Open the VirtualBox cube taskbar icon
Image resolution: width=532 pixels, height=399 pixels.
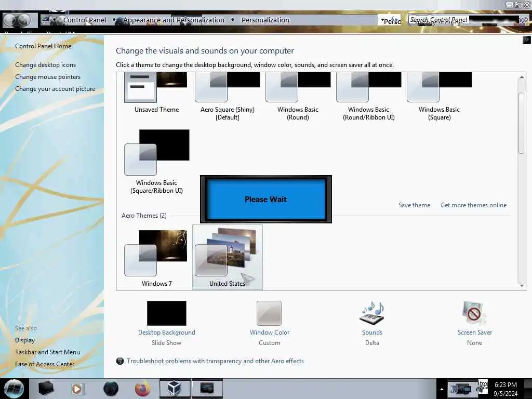[175, 389]
